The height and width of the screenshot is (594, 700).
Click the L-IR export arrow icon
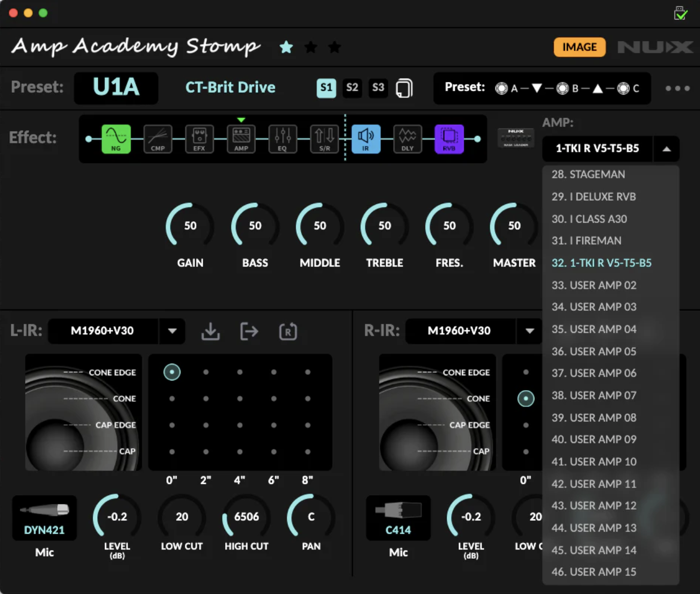(x=249, y=331)
